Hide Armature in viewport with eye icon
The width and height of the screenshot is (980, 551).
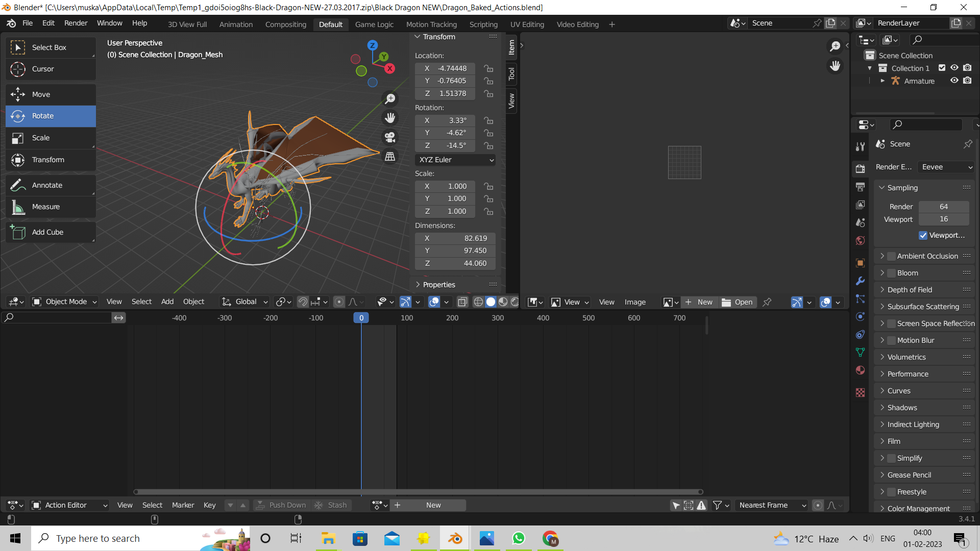click(x=954, y=81)
